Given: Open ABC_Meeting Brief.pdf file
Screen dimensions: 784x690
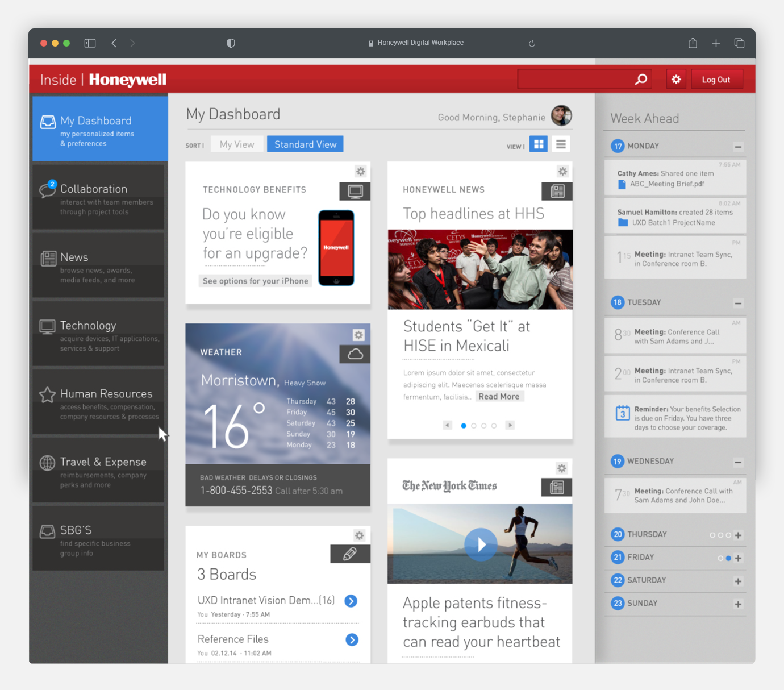Looking at the screenshot, I should (661, 184).
